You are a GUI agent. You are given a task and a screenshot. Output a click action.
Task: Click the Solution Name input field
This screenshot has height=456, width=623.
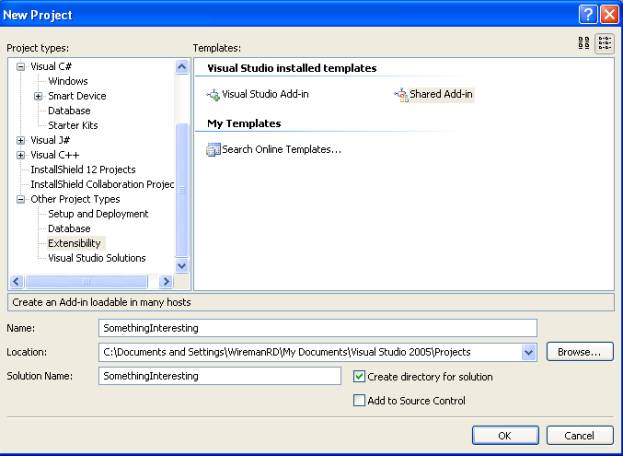coord(220,376)
